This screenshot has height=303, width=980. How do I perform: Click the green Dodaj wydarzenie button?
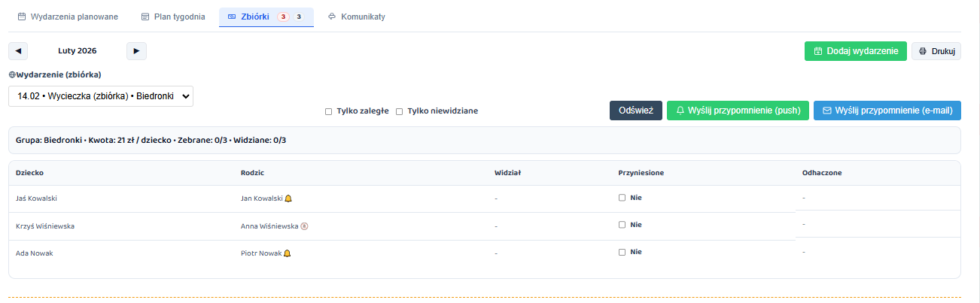click(855, 51)
